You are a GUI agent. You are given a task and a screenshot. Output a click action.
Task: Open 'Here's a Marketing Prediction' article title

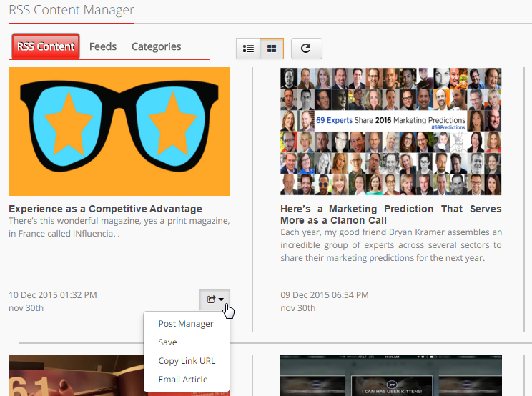click(x=390, y=214)
